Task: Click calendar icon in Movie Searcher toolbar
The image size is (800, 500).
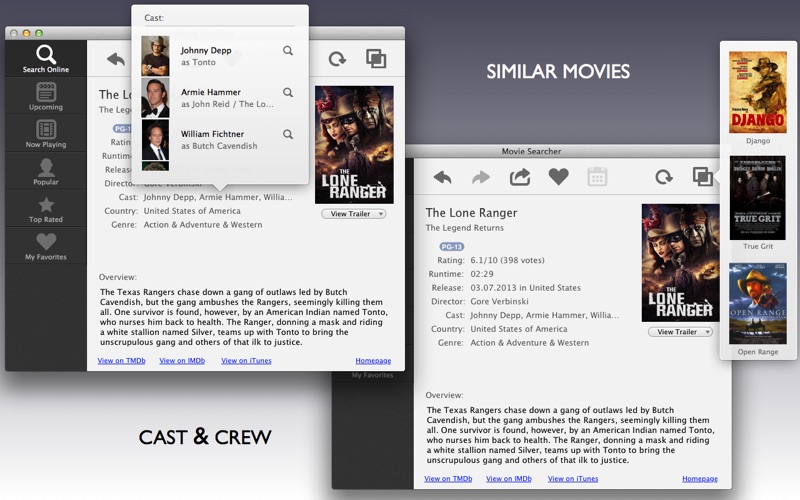Action: coord(597,177)
